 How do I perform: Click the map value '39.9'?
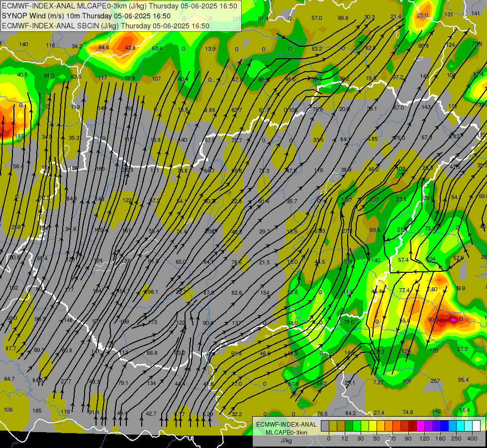coord(460,288)
